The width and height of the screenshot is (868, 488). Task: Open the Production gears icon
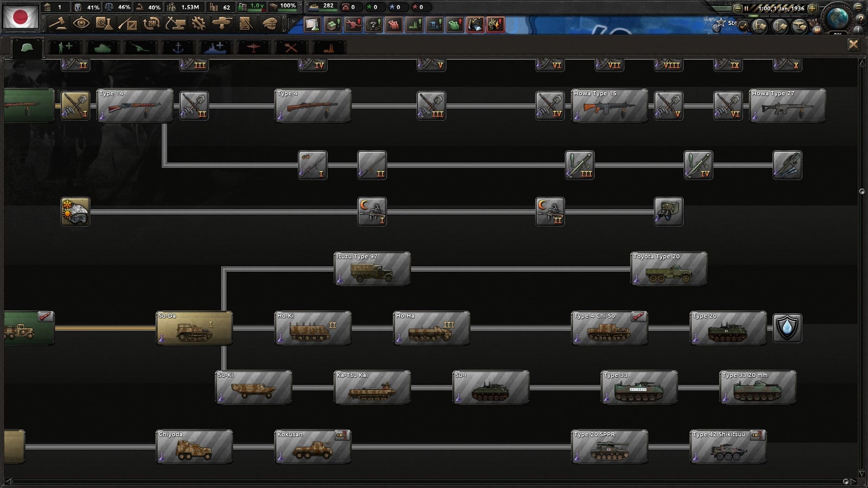tap(199, 24)
